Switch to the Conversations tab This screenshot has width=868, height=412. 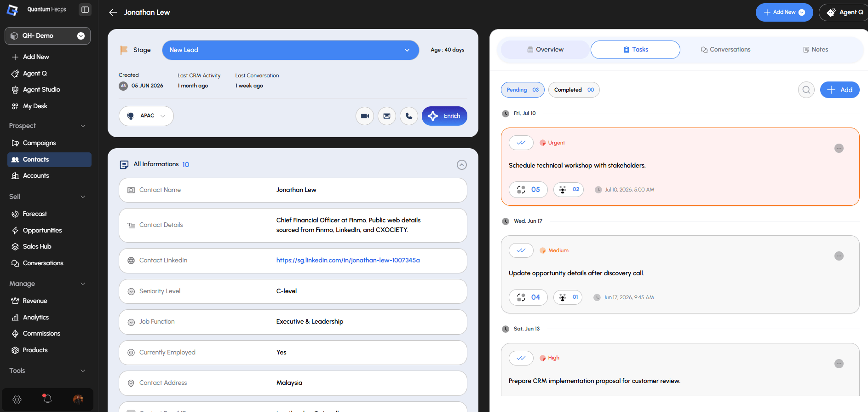pos(725,50)
